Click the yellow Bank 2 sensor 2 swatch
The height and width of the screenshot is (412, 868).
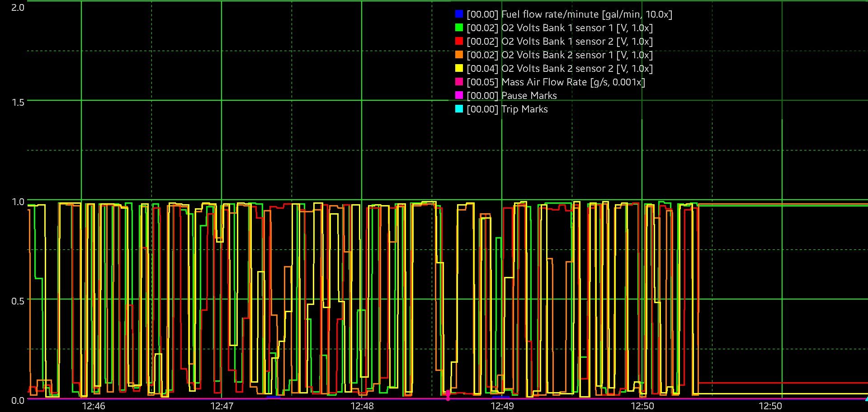click(459, 68)
